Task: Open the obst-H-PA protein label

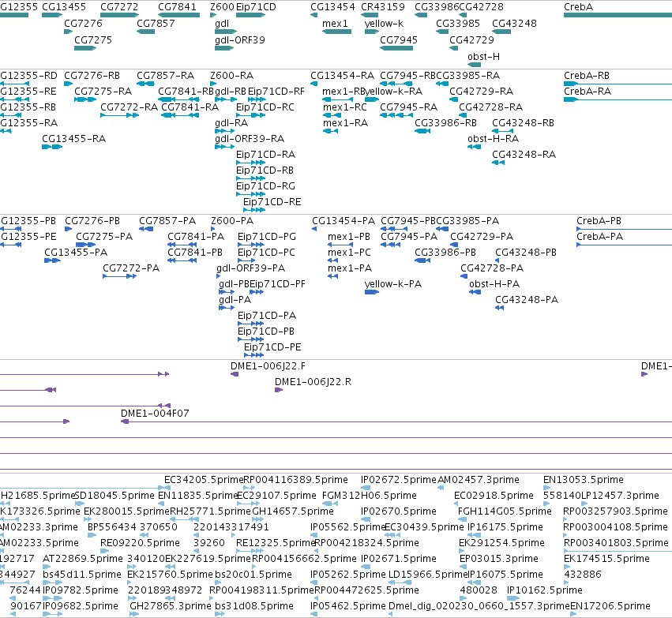Action: [x=494, y=284]
